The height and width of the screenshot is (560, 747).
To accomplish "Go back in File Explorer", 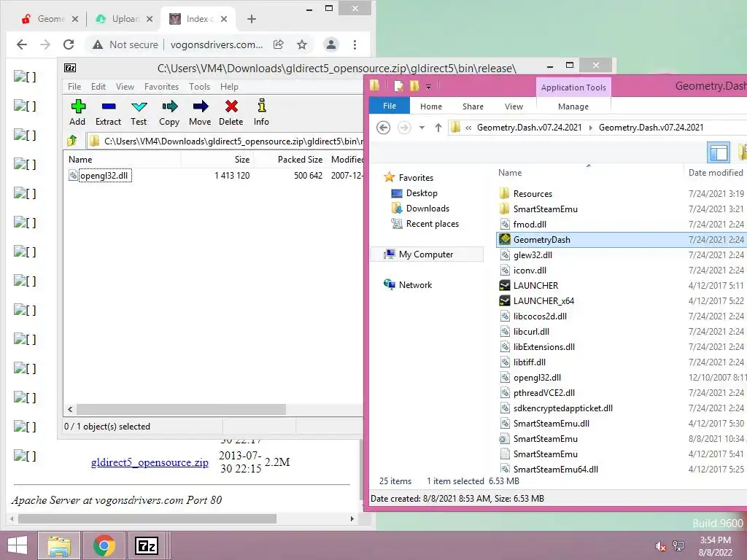I will [384, 128].
